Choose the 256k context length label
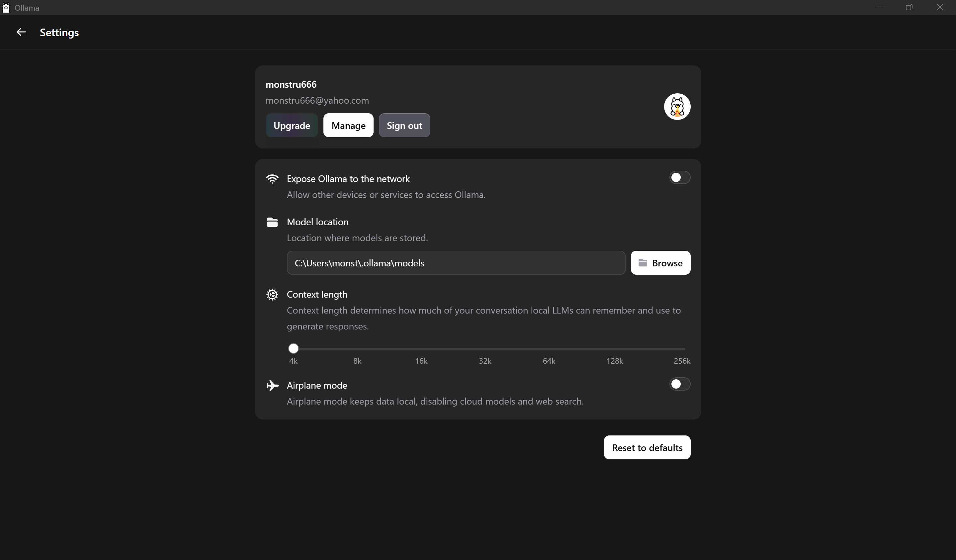This screenshot has height=560, width=956. coord(682,361)
